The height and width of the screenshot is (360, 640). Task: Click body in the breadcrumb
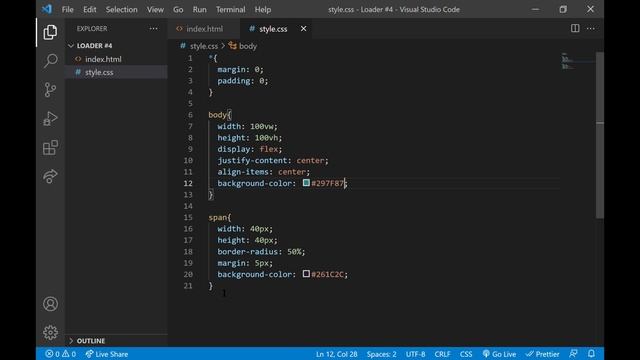point(248,46)
